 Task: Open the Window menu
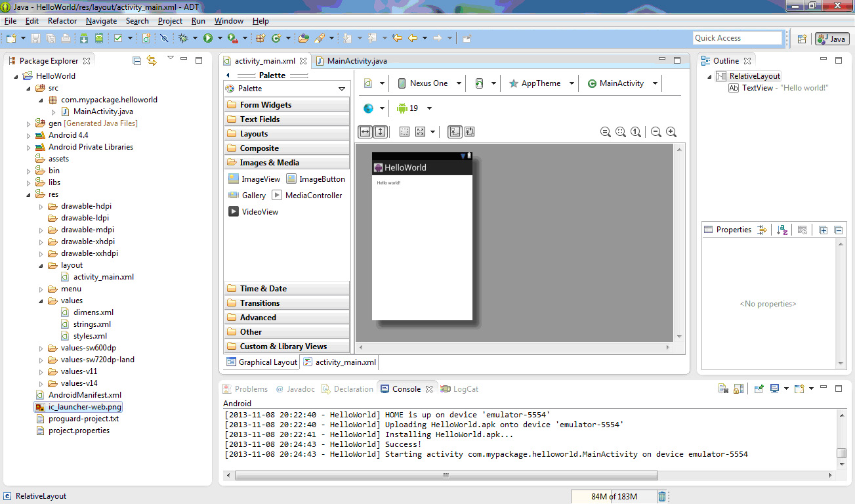coord(229,21)
